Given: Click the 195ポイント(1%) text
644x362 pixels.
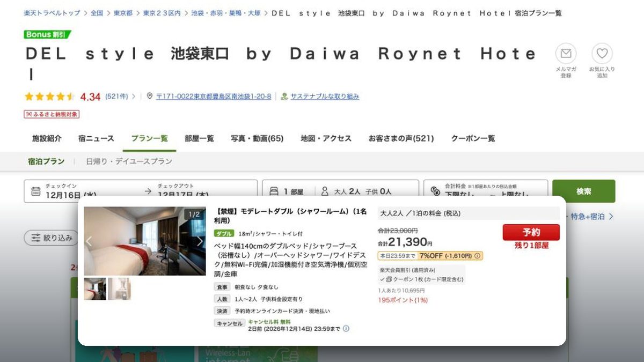Looking at the screenshot, I should click(x=403, y=300).
